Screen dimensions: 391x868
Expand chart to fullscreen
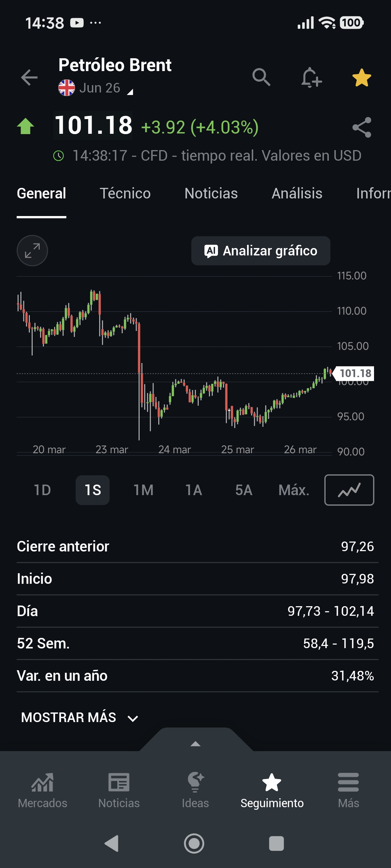[32, 251]
